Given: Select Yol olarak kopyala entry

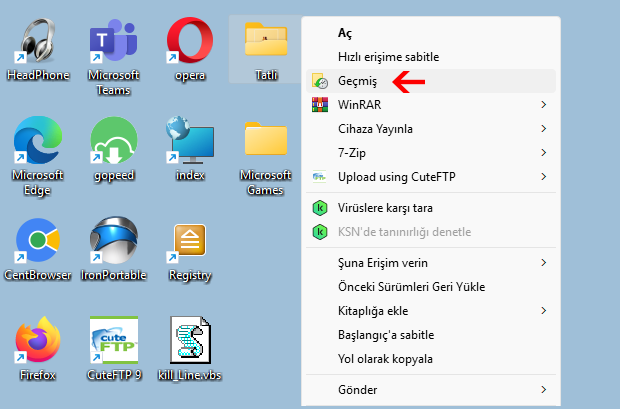Looking at the screenshot, I should click(x=431, y=359).
